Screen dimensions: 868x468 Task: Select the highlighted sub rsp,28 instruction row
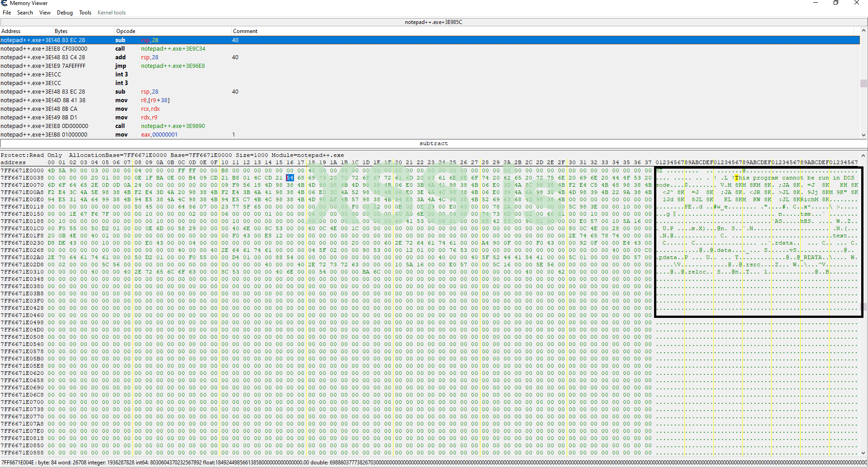430,40
